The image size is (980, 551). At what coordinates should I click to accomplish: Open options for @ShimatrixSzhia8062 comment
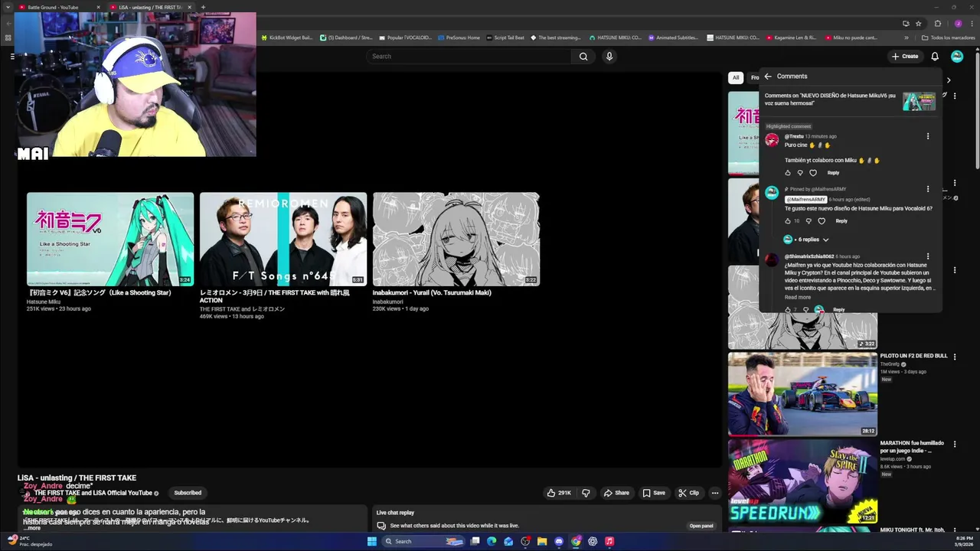[928, 256]
